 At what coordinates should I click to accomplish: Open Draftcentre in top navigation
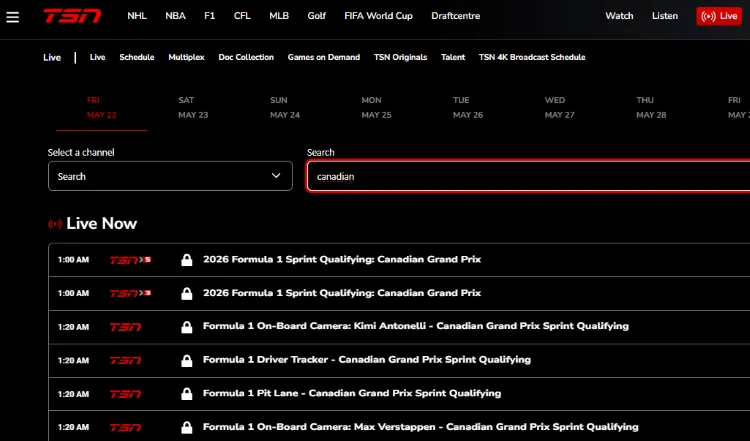tap(455, 16)
